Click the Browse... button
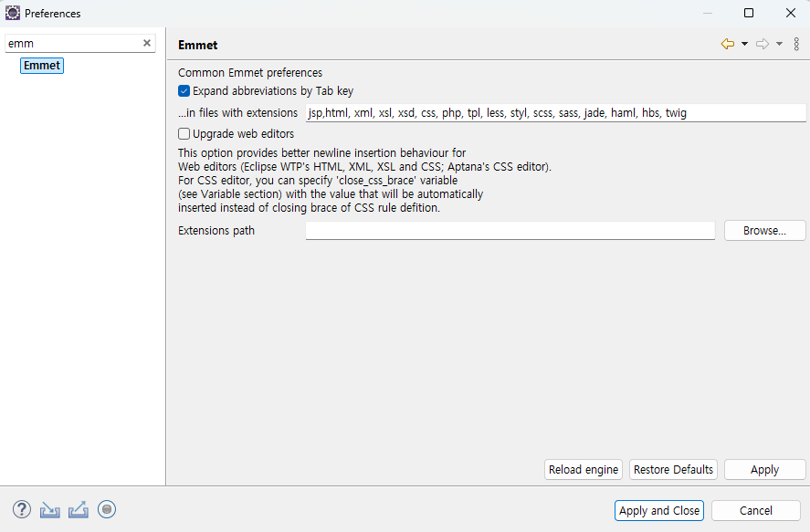 [x=764, y=231]
